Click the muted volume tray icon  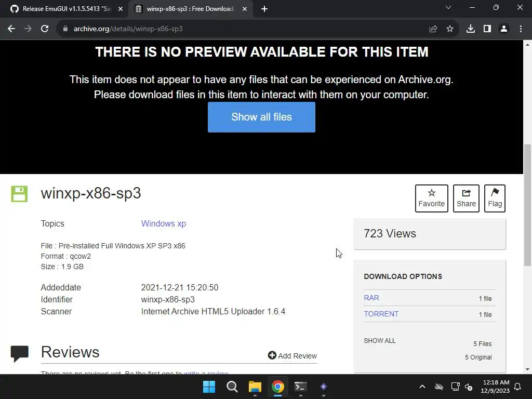click(469, 387)
